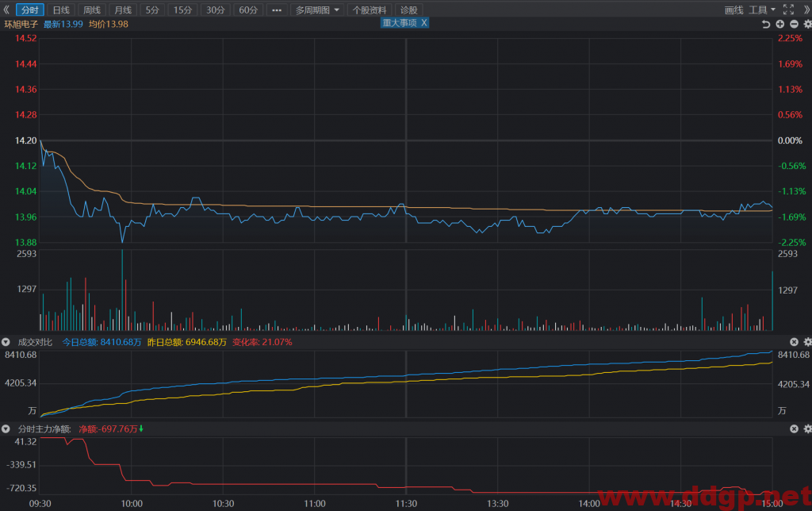Click the 0.00% percentage axis label
Screen dimensions: 812x511
tap(791, 140)
